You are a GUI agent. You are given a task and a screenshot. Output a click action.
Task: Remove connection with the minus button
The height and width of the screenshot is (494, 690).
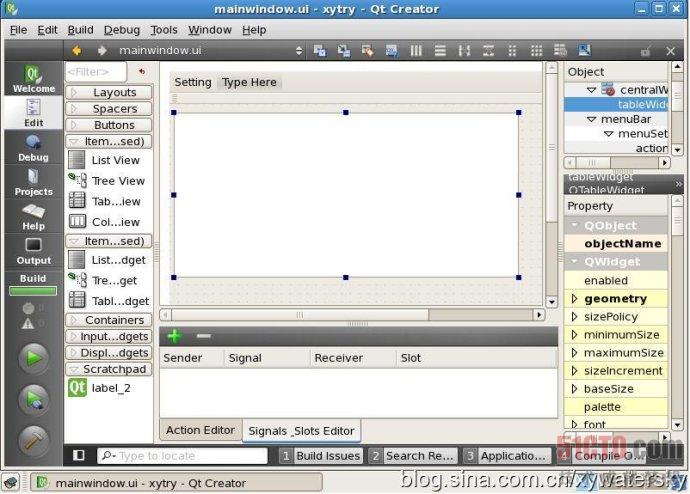(204, 336)
